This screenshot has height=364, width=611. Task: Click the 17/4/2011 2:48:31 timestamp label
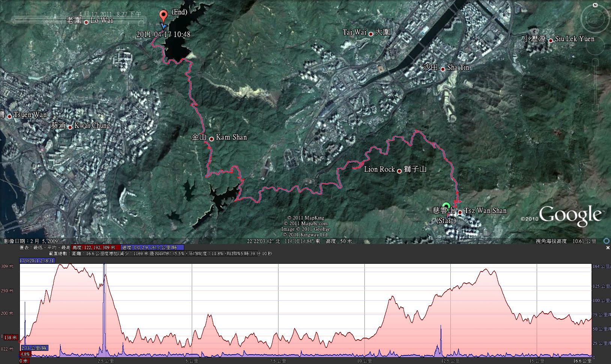(37, 260)
